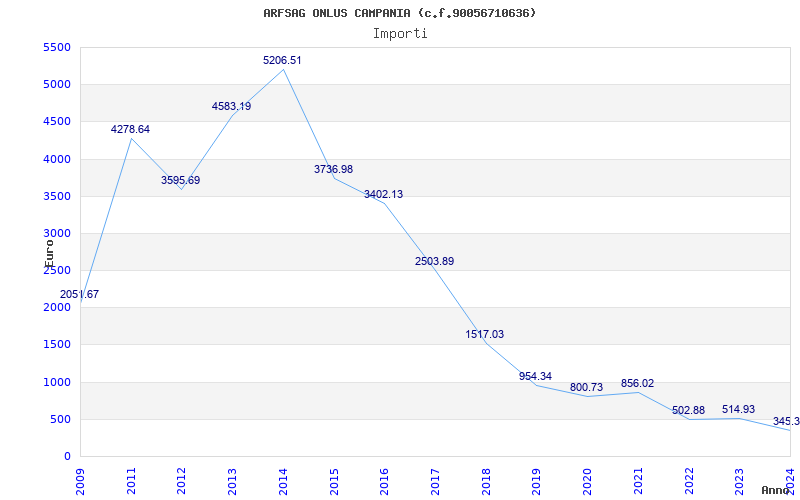Click data label 3402.13

pyautogui.click(x=383, y=194)
